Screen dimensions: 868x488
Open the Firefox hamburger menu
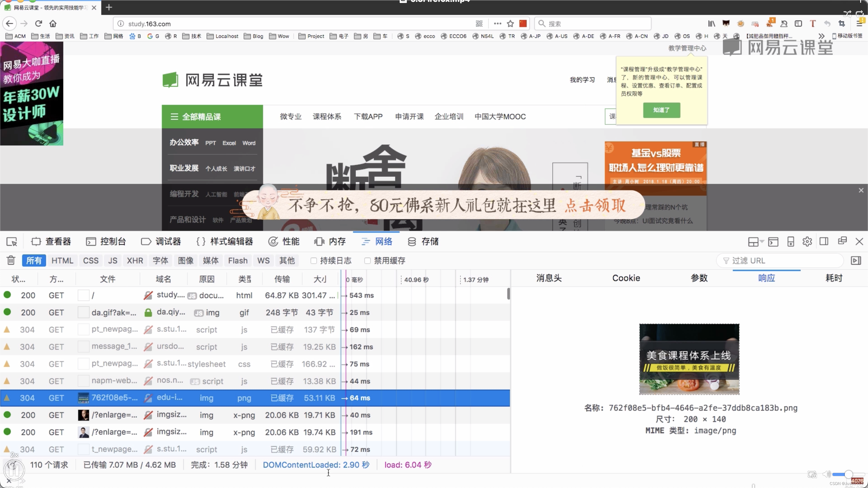[x=860, y=23]
